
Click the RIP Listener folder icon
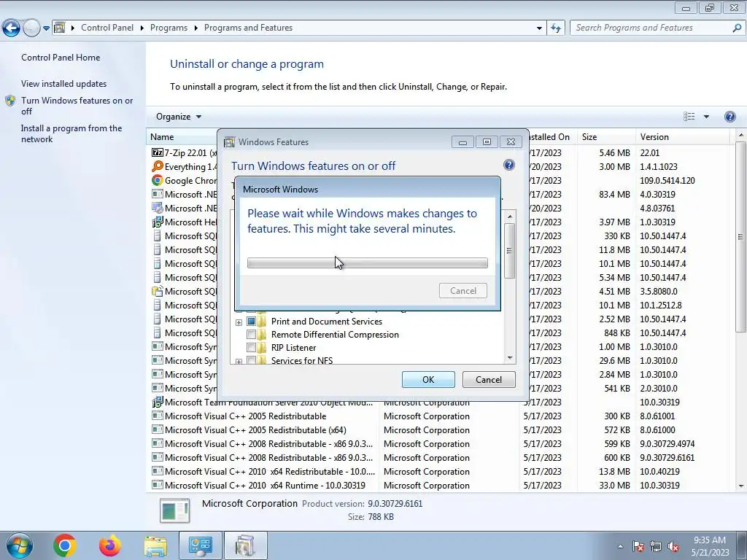(262, 348)
